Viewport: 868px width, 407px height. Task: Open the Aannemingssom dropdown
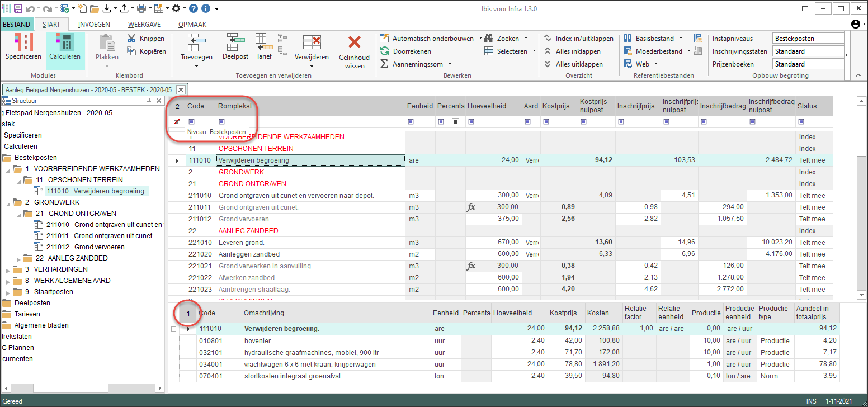(x=449, y=64)
